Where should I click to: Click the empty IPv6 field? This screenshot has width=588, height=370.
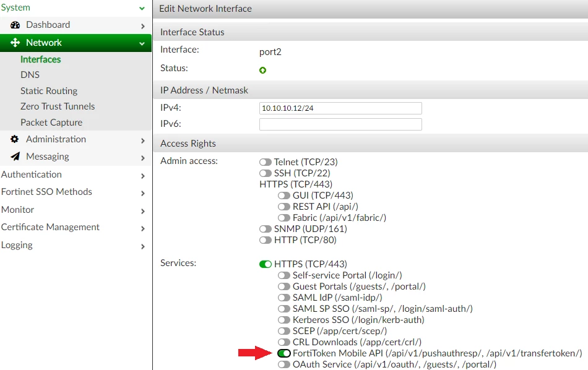coord(340,124)
